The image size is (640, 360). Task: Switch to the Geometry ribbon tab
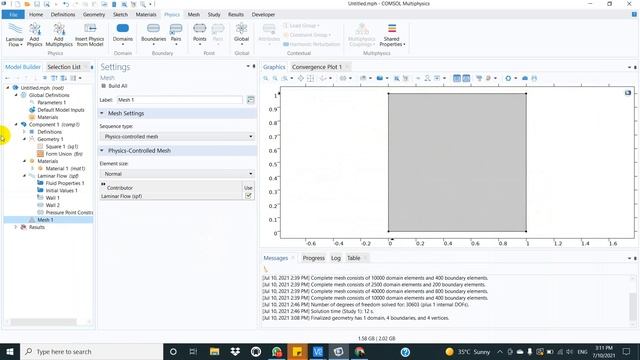tap(94, 14)
